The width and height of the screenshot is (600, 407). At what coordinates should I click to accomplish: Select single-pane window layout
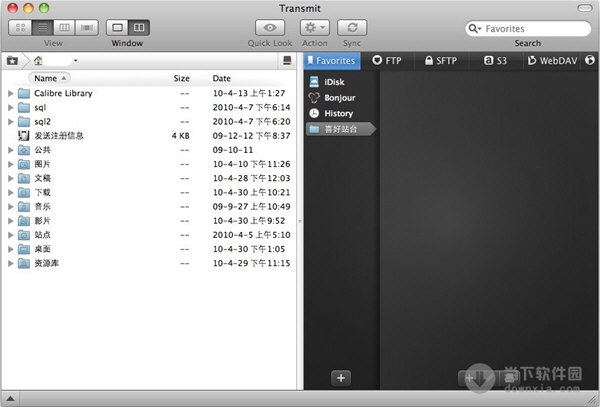click(x=117, y=28)
